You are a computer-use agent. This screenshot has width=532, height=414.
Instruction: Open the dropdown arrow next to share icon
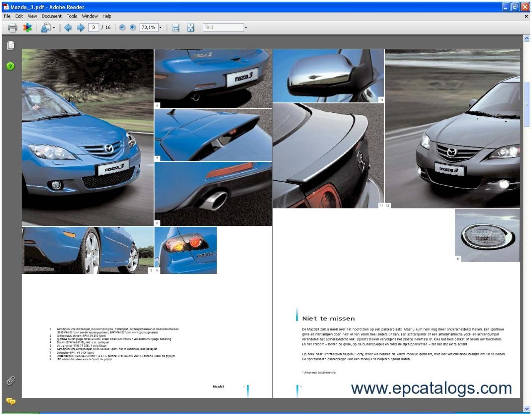(54, 28)
